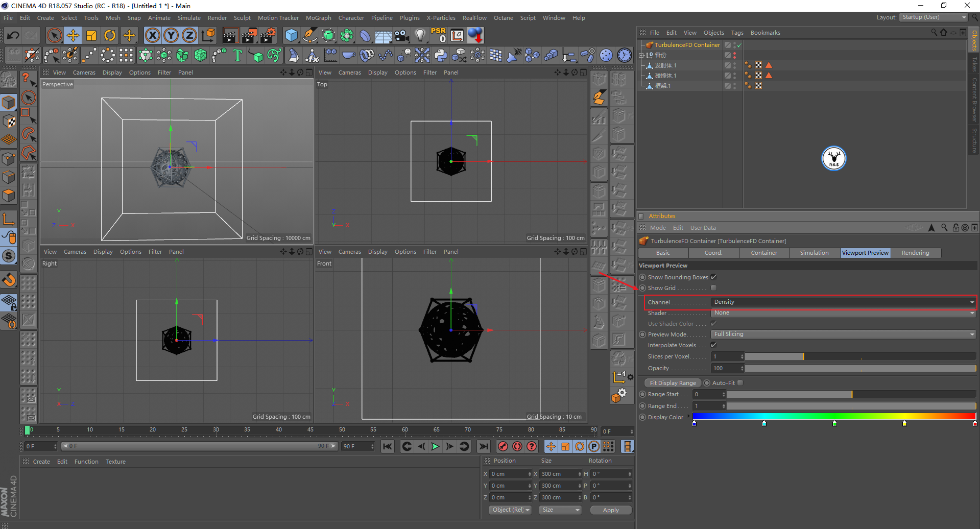Click Go to Start of animation button
The height and width of the screenshot is (529, 980).
(x=388, y=446)
